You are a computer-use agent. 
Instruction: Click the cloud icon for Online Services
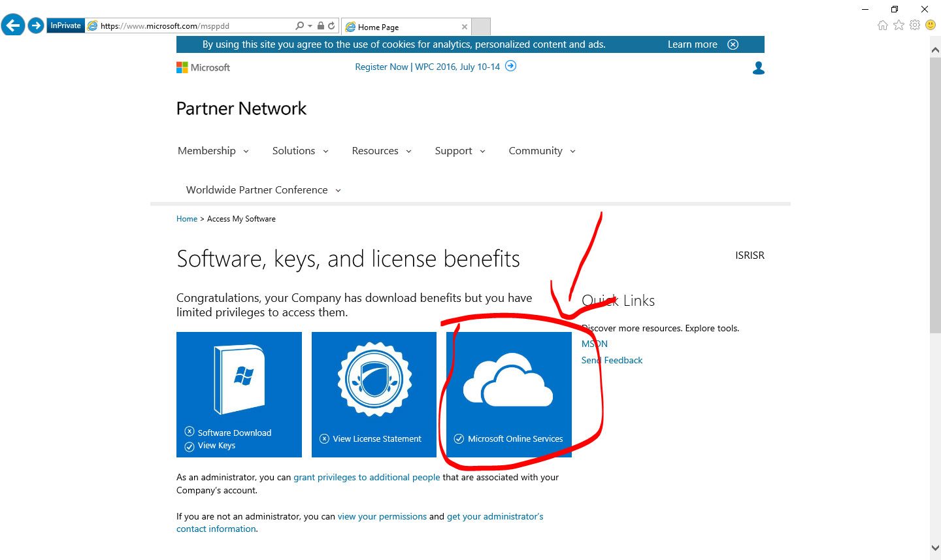(x=508, y=379)
